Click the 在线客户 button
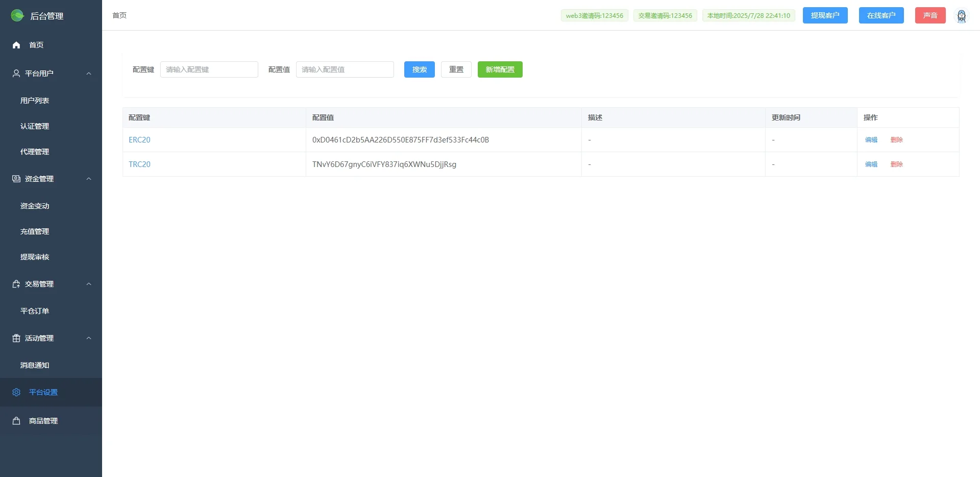 881,15
